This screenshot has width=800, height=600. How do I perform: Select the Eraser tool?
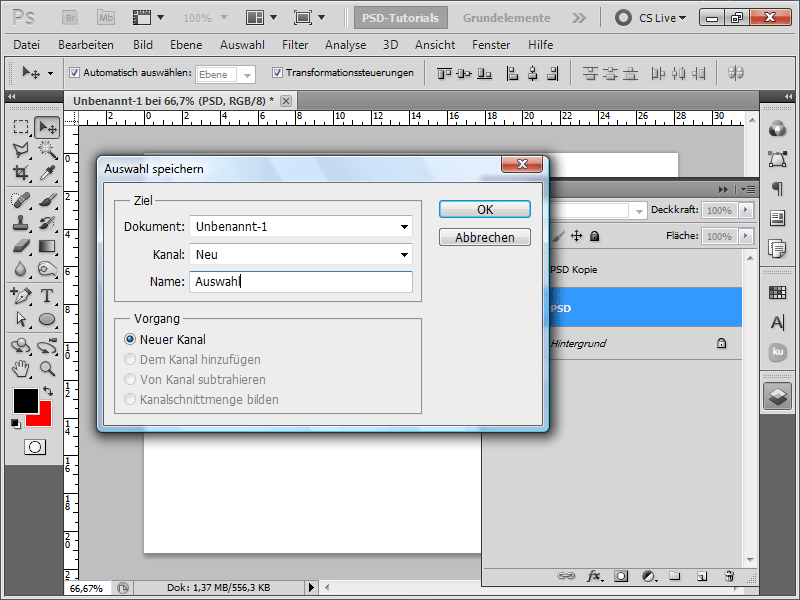tap(21, 246)
